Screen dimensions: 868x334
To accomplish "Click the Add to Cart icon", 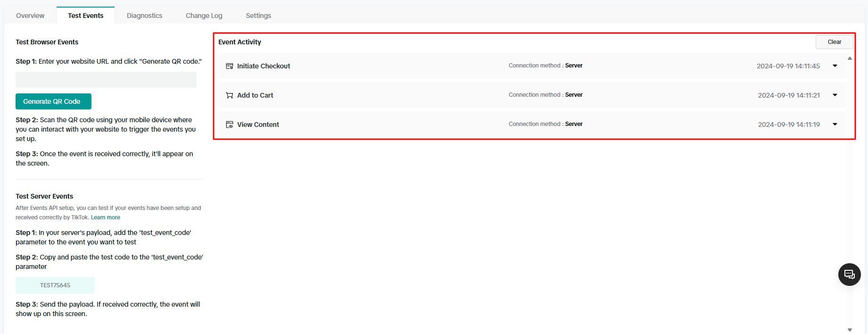I will [230, 95].
